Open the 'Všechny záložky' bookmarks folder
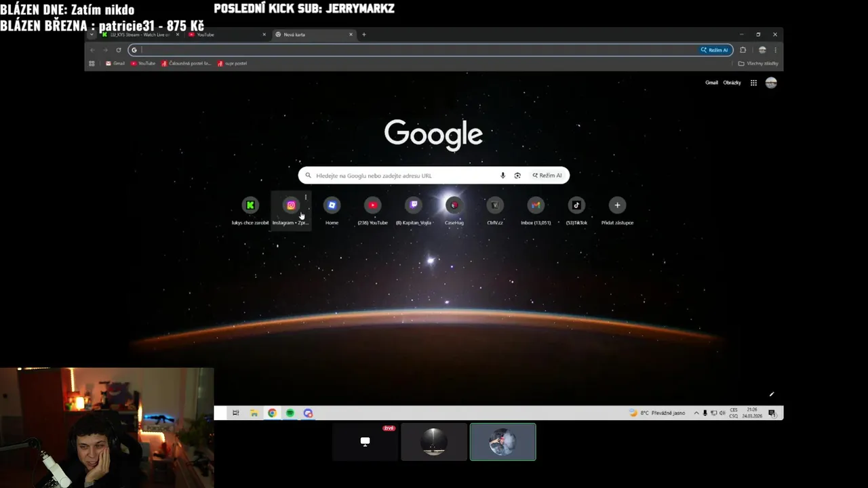Screen dimensions: 868x488 pyautogui.click(x=758, y=64)
